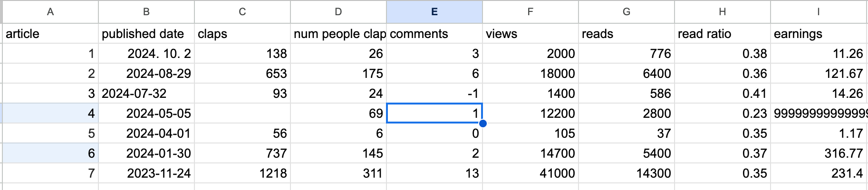Select column H header

coord(722,12)
